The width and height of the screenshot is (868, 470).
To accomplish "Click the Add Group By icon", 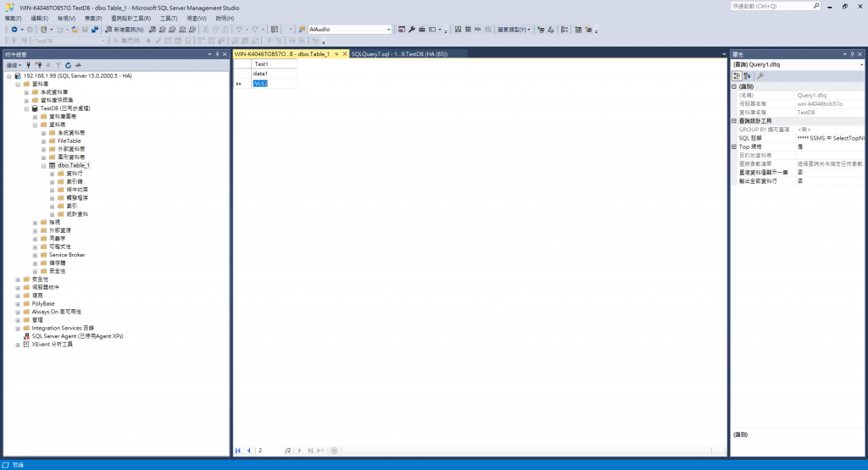I will click(565, 30).
